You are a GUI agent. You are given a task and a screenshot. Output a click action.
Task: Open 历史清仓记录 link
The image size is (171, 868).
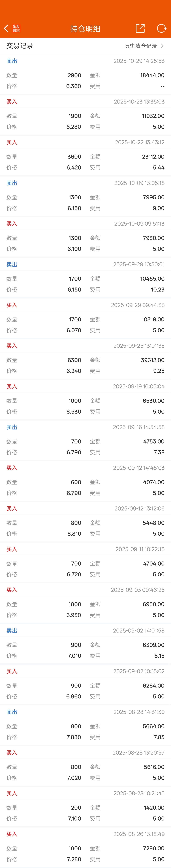click(140, 46)
